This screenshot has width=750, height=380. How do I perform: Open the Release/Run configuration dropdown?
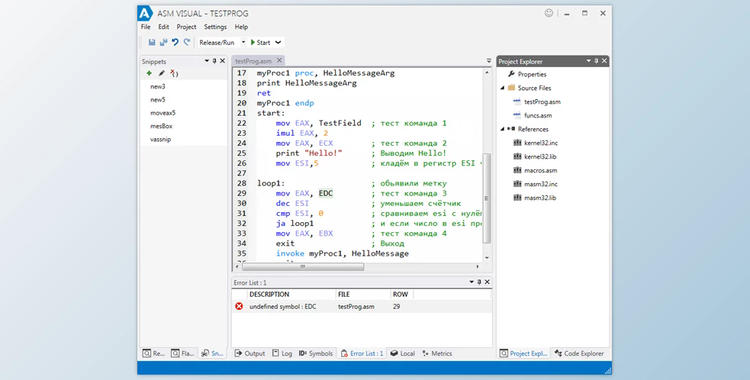point(243,42)
